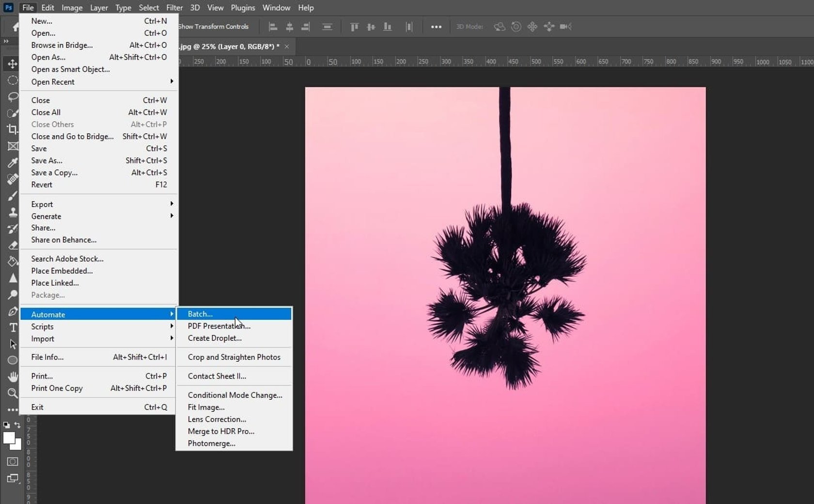Viewport: 814px width, 504px height.
Task: Open the Window menu
Action: point(276,8)
